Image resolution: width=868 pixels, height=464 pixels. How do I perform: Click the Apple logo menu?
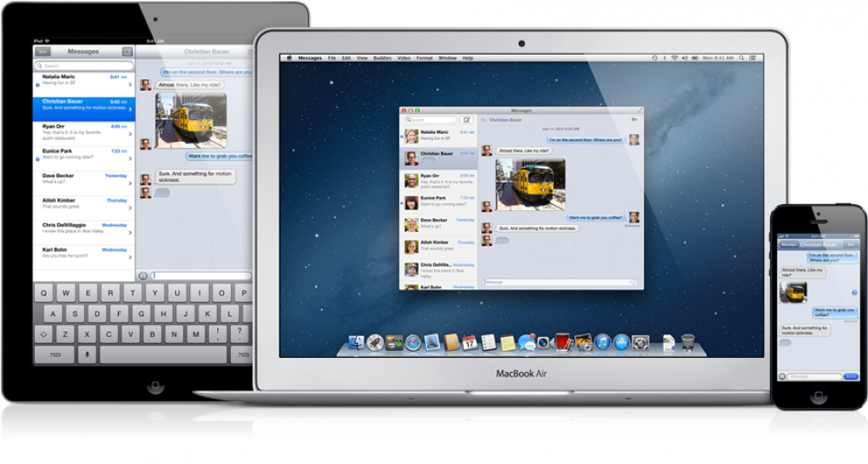[289, 57]
